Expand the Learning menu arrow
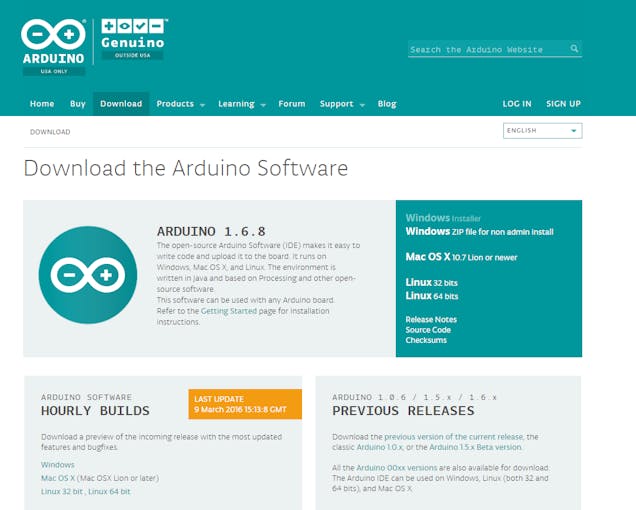 pos(263,105)
